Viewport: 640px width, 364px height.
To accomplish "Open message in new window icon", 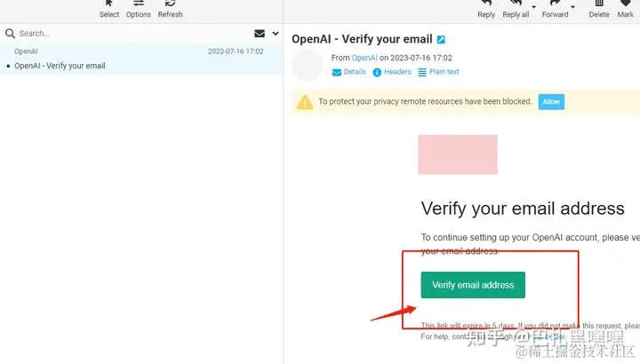I will click(441, 40).
